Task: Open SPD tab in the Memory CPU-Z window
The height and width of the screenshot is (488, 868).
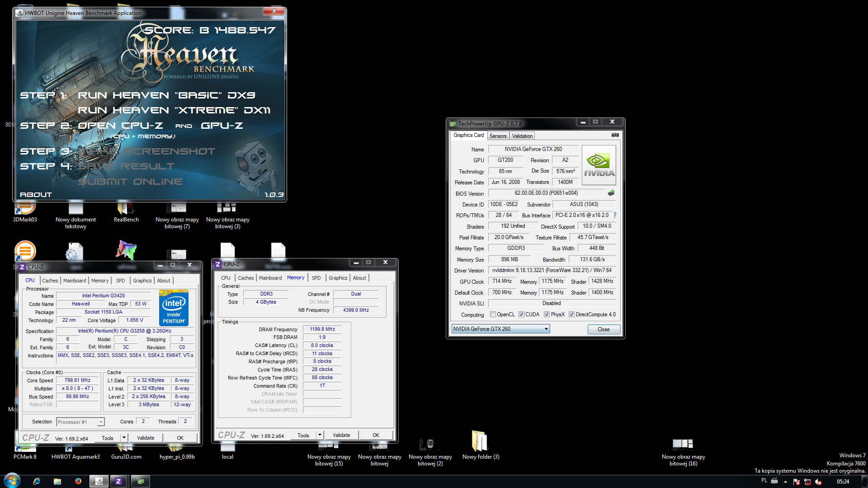Action: pyautogui.click(x=316, y=278)
